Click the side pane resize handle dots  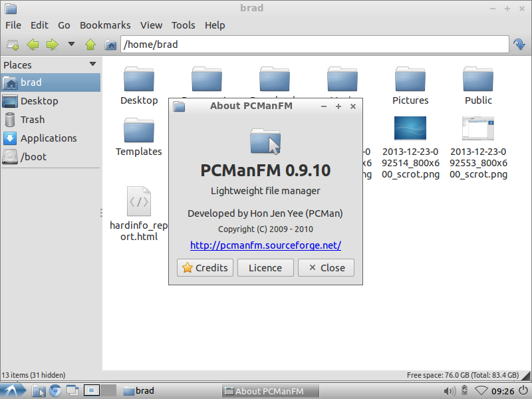(x=101, y=213)
